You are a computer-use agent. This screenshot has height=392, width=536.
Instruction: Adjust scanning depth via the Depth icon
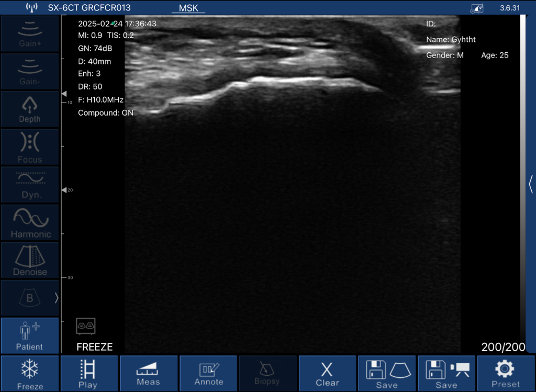tap(30, 109)
